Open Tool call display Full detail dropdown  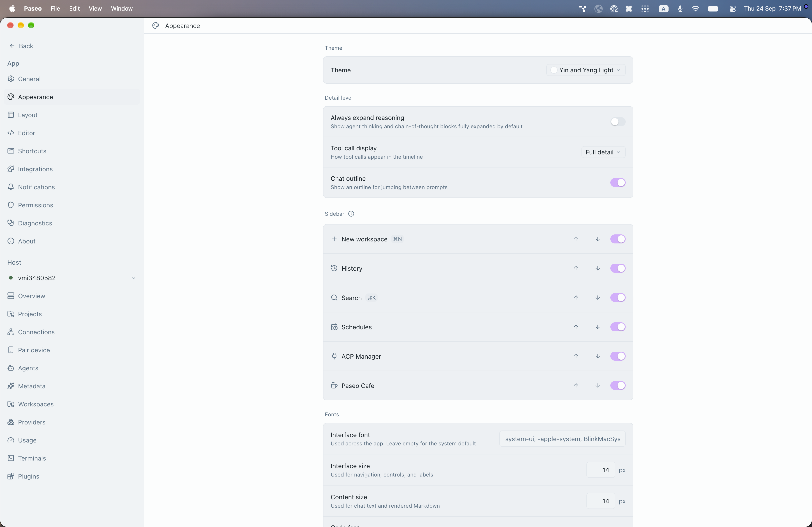(x=603, y=152)
